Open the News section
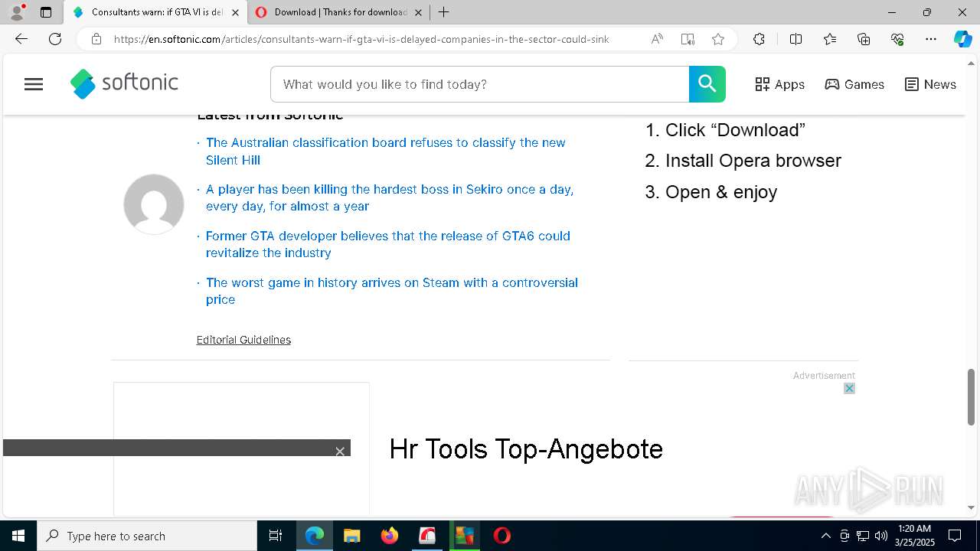This screenshot has width=980, height=551. (930, 84)
